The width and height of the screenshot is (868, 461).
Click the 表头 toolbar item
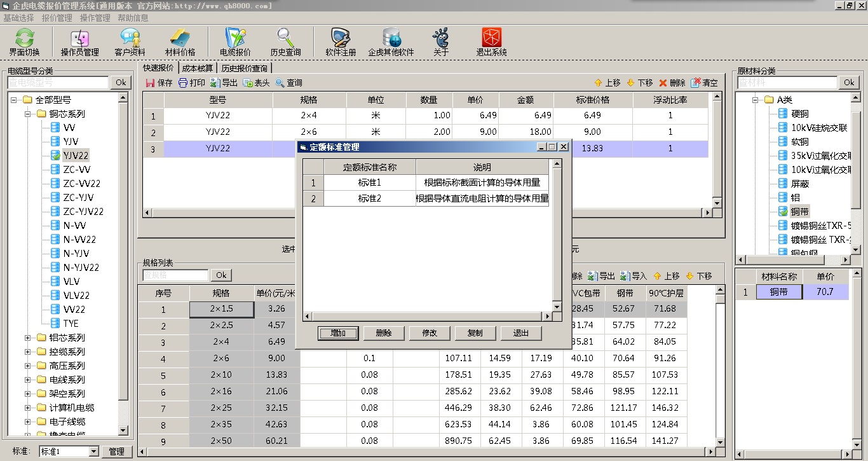tap(256, 83)
